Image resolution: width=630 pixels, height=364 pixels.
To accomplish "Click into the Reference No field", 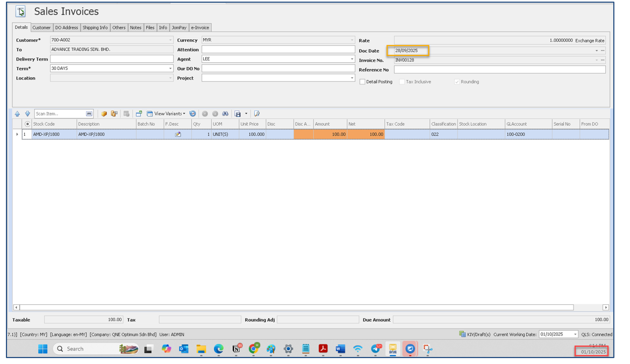I will point(499,70).
